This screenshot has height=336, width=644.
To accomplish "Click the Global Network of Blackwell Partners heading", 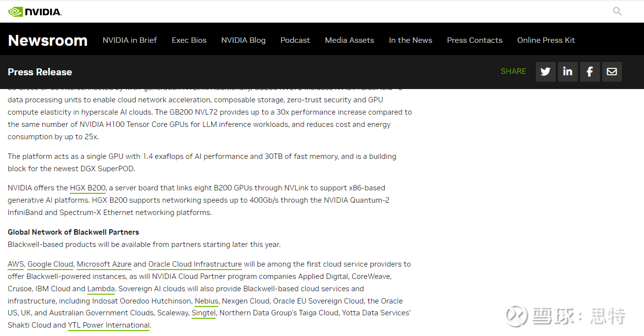I will pos(73,232).
